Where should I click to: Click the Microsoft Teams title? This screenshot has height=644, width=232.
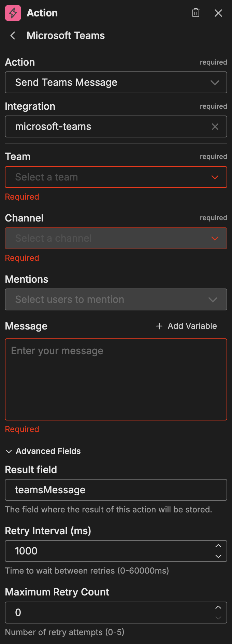point(66,36)
